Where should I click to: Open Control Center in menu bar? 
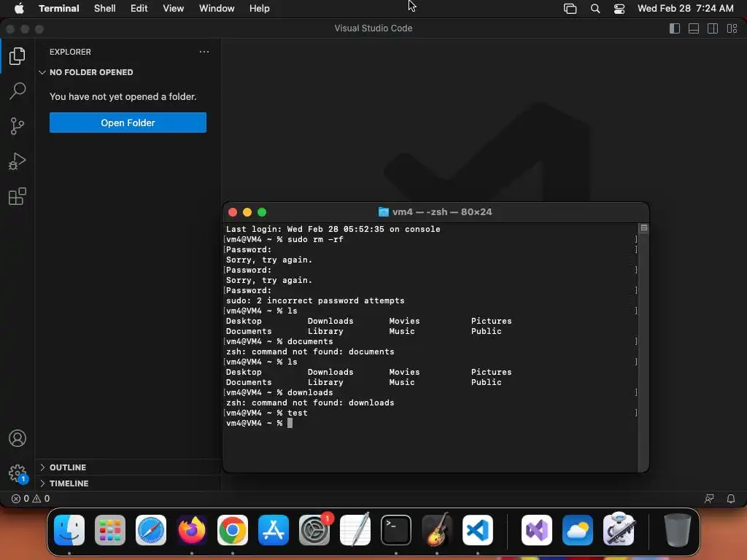tap(619, 9)
